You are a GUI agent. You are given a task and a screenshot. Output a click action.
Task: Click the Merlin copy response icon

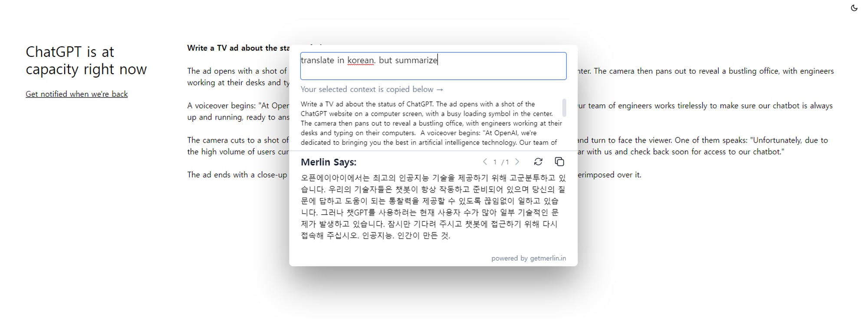(559, 162)
